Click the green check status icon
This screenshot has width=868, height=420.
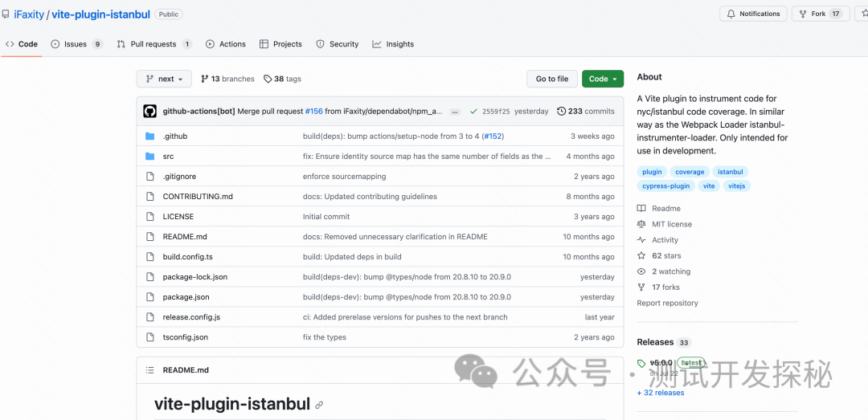click(474, 112)
